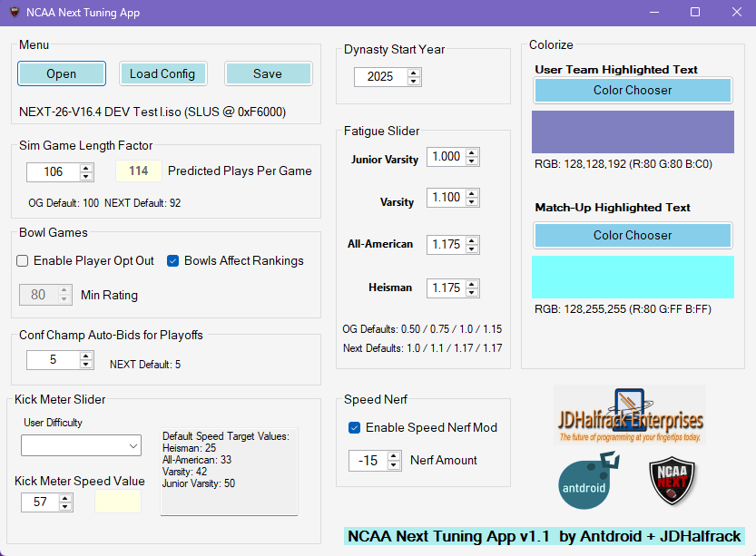This screenshot has width=756, height=556.
Task: Increase All-American fatigue value
Action: point(472,240)
